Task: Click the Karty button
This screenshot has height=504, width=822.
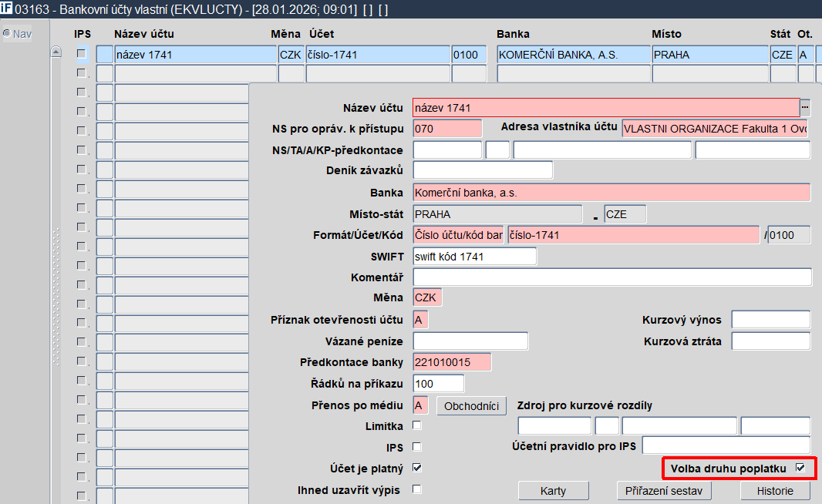Action: point(553,491)
